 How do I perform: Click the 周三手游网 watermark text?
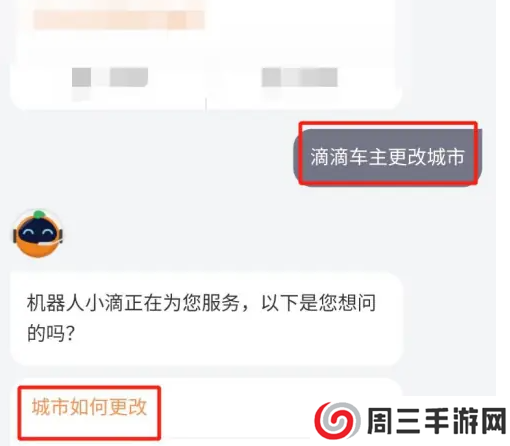437,421
